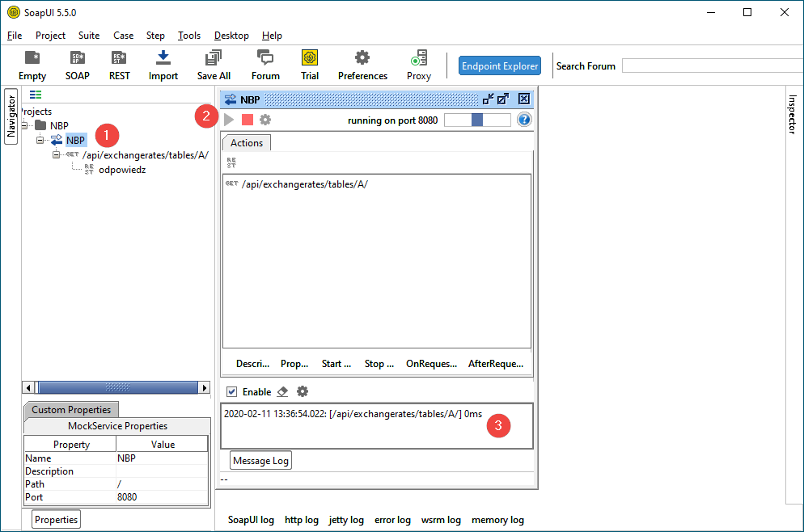
Task: Click Endpoint Explorer button
Action: [500, 65]
